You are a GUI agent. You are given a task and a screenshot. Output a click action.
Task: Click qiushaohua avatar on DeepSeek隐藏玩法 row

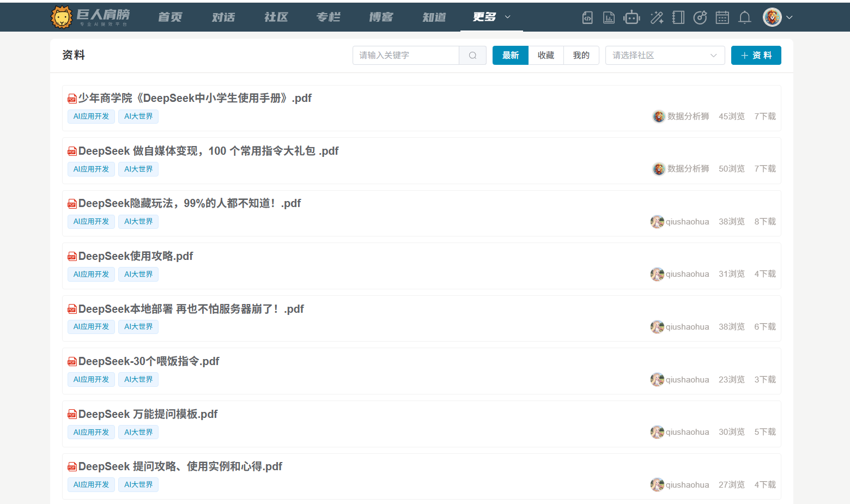(x=657, y=222)
